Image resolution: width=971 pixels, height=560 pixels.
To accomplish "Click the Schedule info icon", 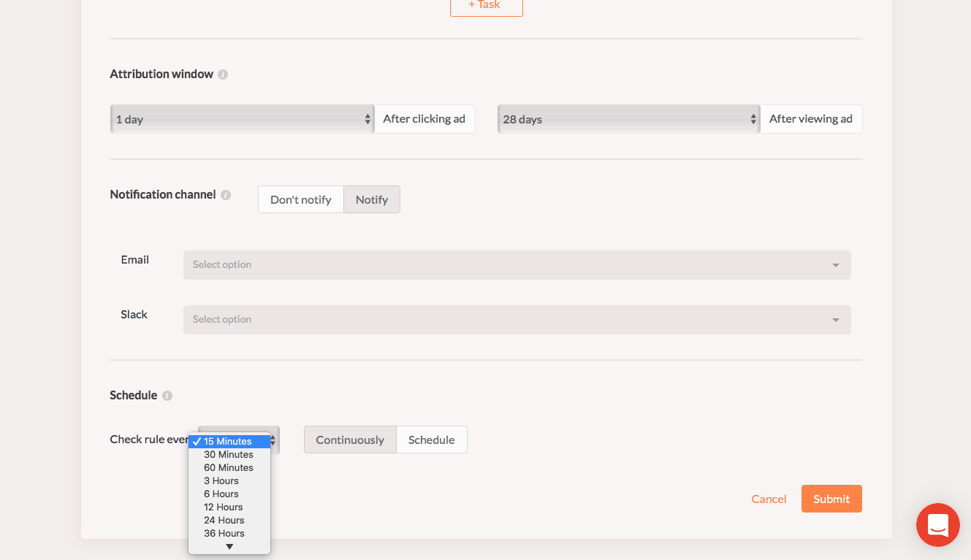I will pos(167,396).
